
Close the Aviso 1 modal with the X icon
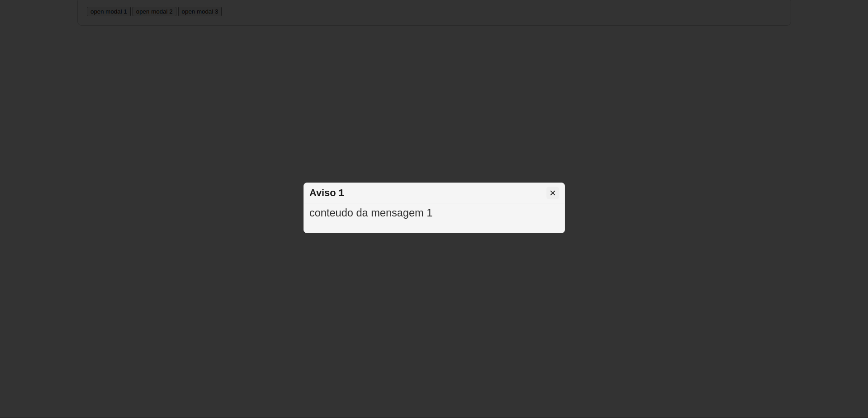pos(552,193)
